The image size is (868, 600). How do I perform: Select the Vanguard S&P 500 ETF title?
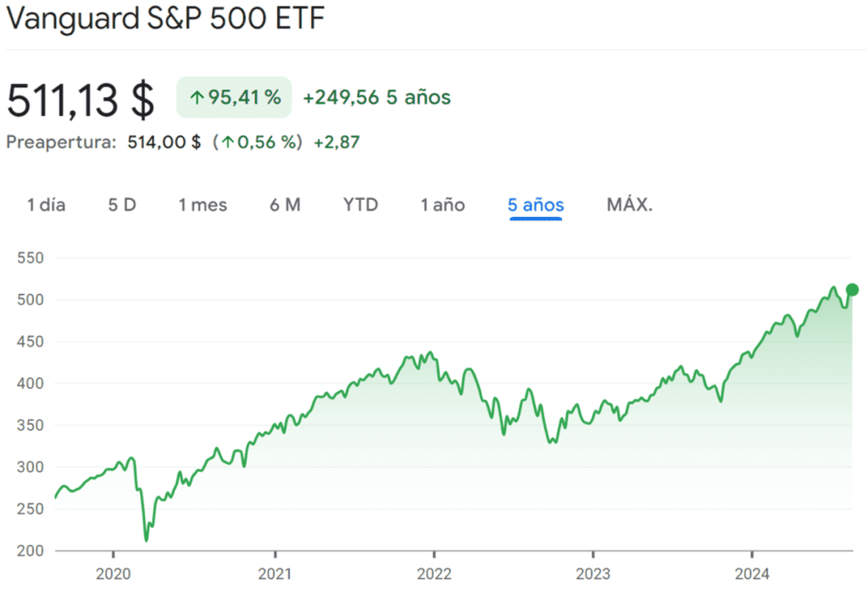(x=164, y=19)
